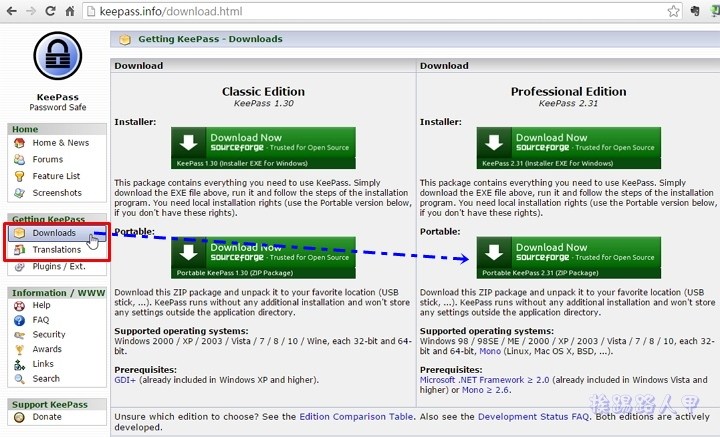Click the Forums people icon
The width and height of the screenshot is (720, 437).
19,159
